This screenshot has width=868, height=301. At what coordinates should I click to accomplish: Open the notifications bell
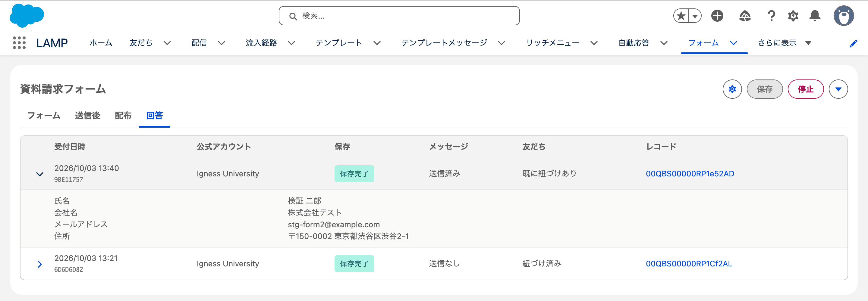tap(815, 16)
